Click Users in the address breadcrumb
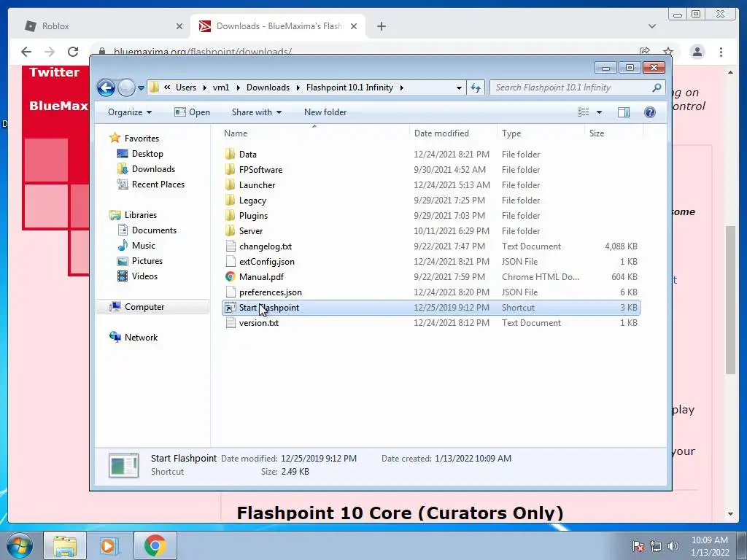The width and height of the screenshot is (747, 560). pyautogui.click(x=186, y=87)
